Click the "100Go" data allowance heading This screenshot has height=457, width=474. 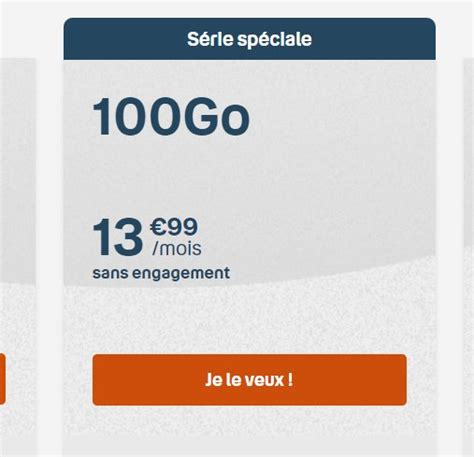coord(171,117)
